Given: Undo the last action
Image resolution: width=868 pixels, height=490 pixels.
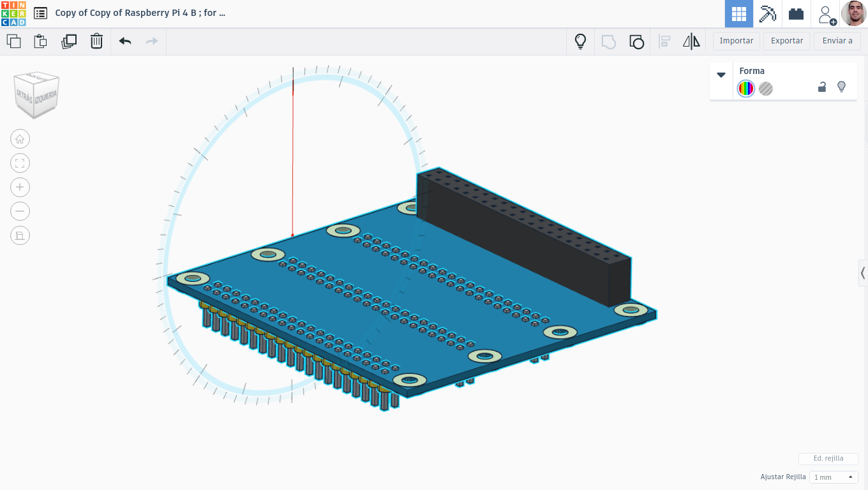Looking at the screenshot, I should tap(125, 41).
